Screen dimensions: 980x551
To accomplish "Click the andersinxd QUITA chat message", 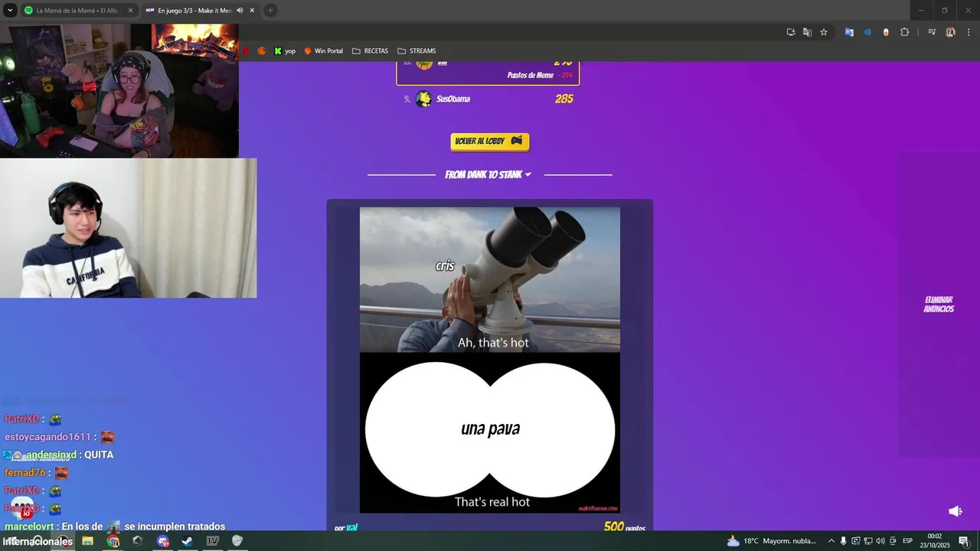I will (58, 455).
